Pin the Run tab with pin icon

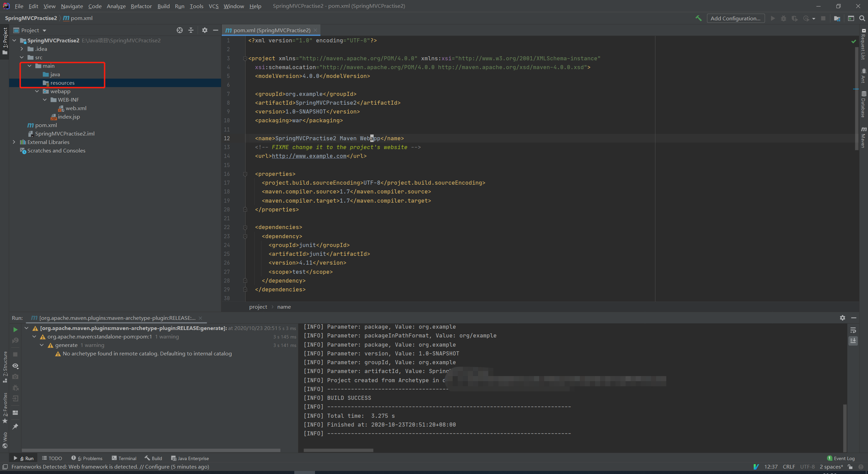tap(15, 427)
